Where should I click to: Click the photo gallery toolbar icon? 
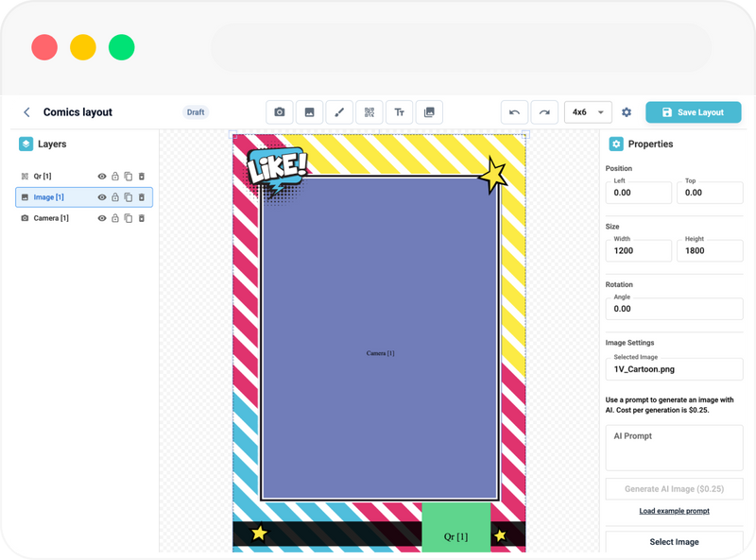click(x=429, y=112)
